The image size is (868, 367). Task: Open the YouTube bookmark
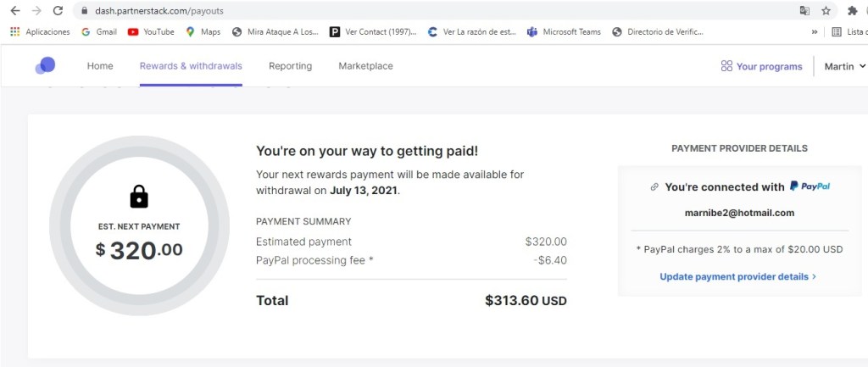tap(151, 31)
